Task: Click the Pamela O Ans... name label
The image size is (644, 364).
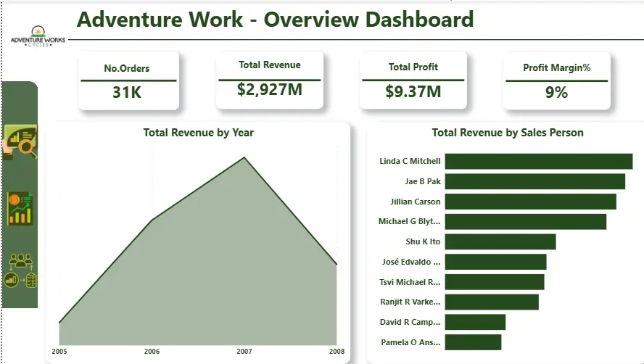Action: (x=410, y=342)
